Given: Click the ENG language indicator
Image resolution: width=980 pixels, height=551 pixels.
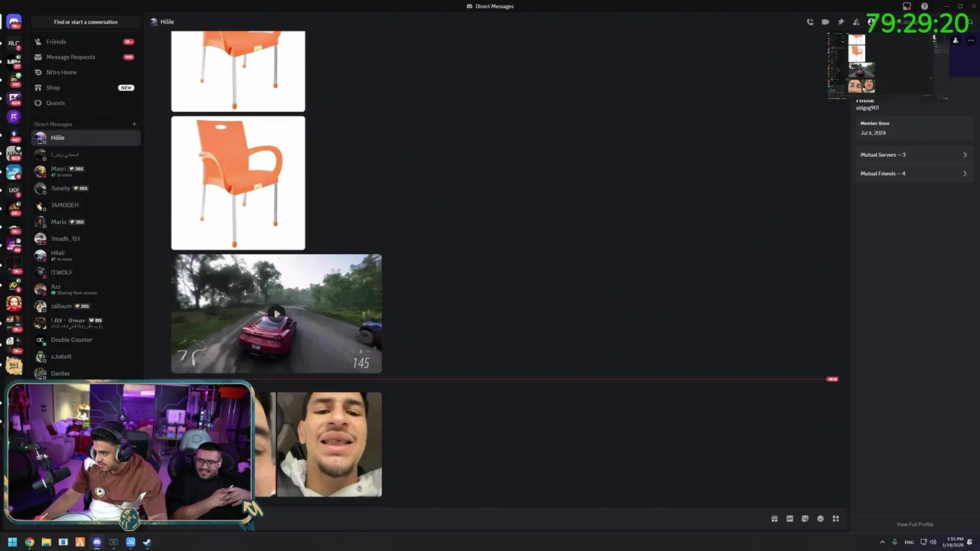Looking at the screenshot, I should click(909, 542).
